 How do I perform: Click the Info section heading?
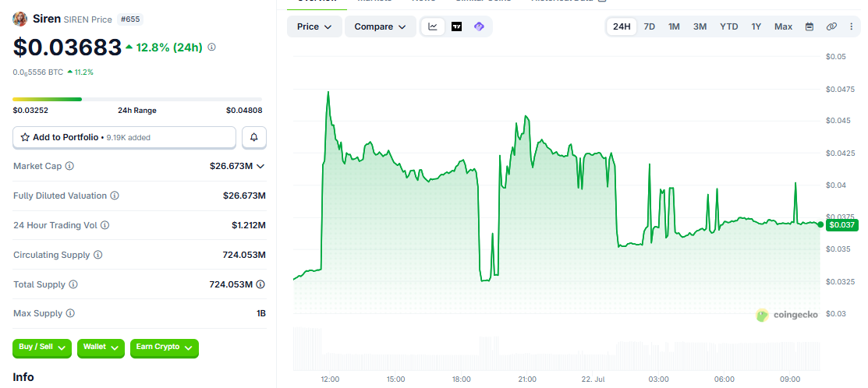pyautogui.click(x=23, y=377)
